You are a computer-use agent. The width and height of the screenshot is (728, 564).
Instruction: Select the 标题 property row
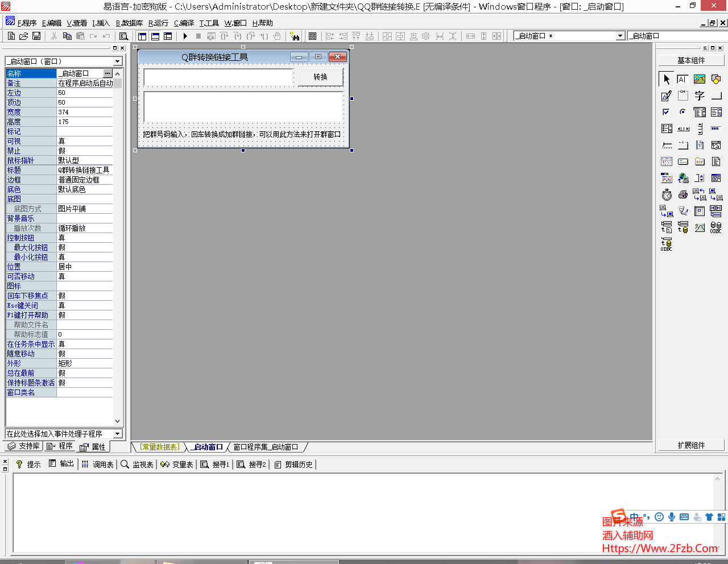(59, 170)
